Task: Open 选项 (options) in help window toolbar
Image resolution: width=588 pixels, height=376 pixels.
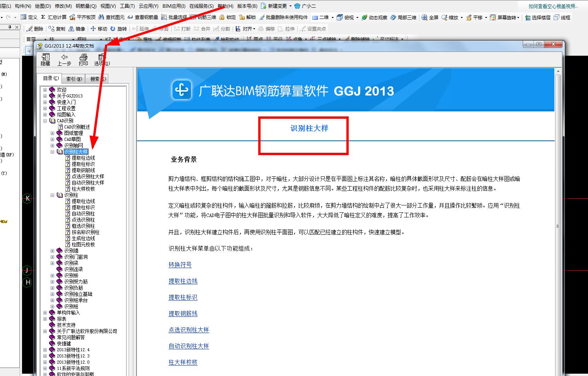Action: coord(102,60)
